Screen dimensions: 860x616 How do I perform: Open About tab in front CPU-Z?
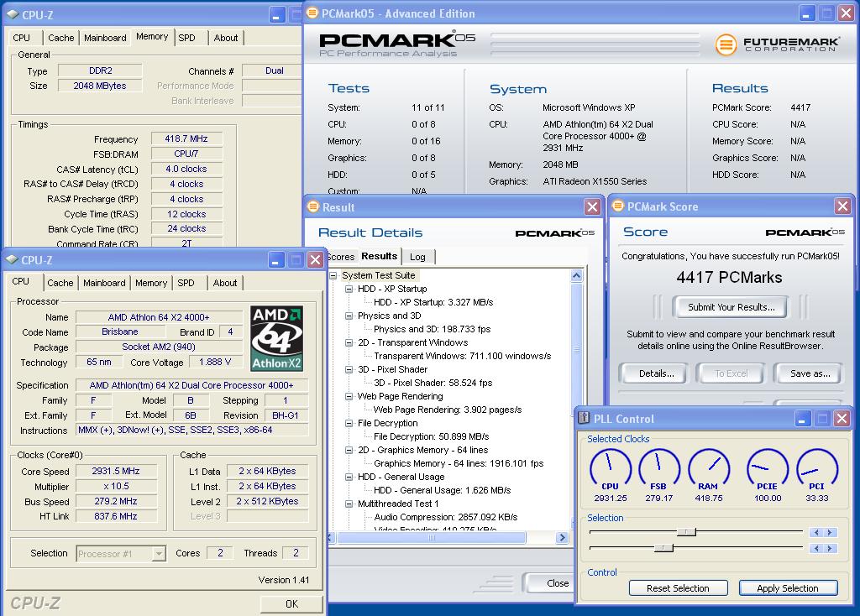(x=225, y=283)
